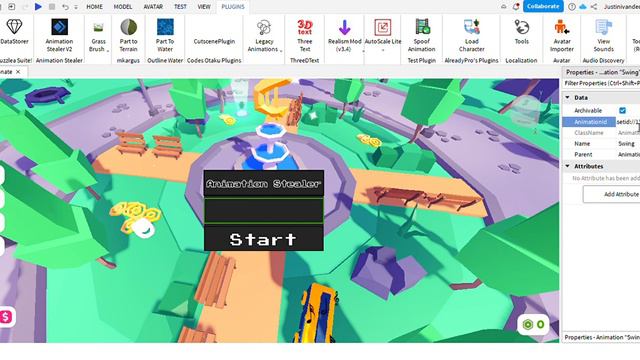The image size is (640, 360).
Task: Open the Part To Water plugin
Action: point(165,35)
